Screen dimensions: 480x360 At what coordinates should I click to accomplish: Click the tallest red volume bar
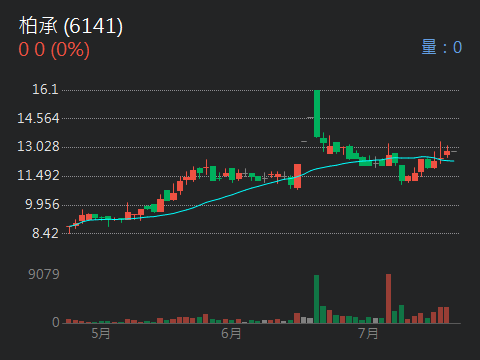[x=388, y=299]
